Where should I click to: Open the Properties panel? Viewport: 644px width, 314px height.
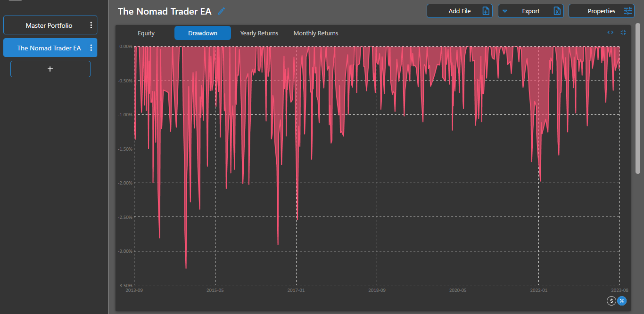[x=601, y=11]
